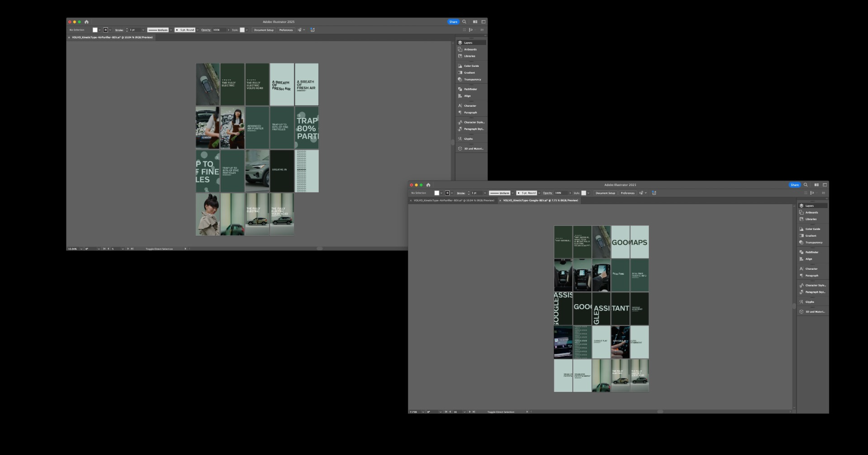Viewport: 868px width, 455px height.
Task: Open Align panel in AirPurifier window
Action: coord(471,96)
